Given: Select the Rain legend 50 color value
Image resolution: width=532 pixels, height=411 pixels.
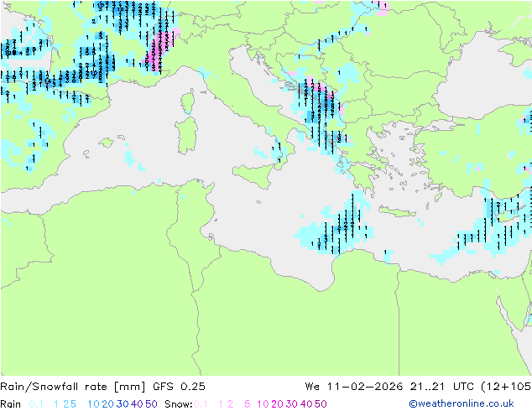Looking at the screenshot, I should click(151, 404).
